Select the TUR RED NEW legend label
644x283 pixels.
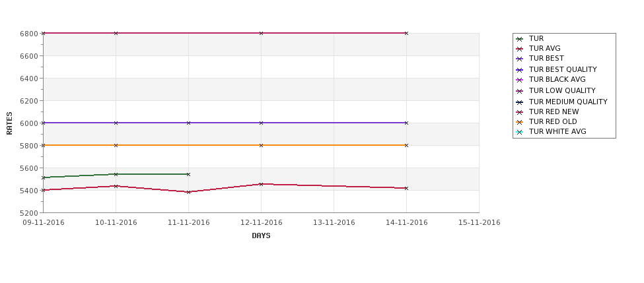point(554,111)
